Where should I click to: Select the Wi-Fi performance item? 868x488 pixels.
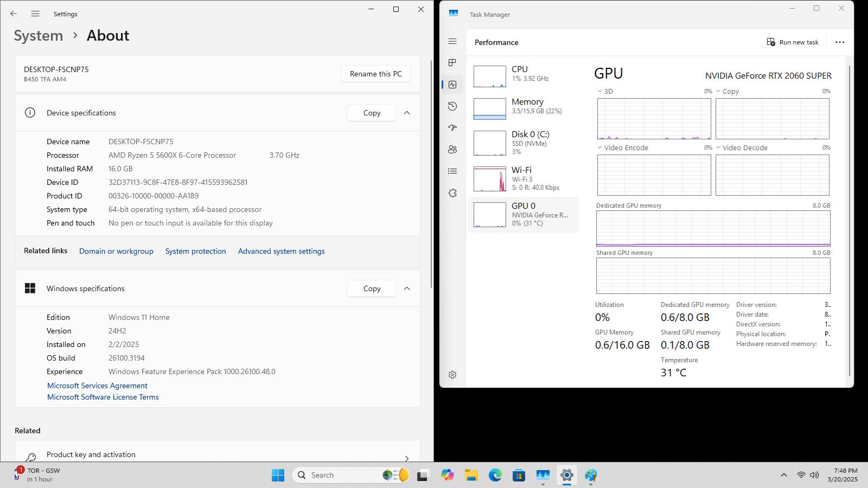524,178
